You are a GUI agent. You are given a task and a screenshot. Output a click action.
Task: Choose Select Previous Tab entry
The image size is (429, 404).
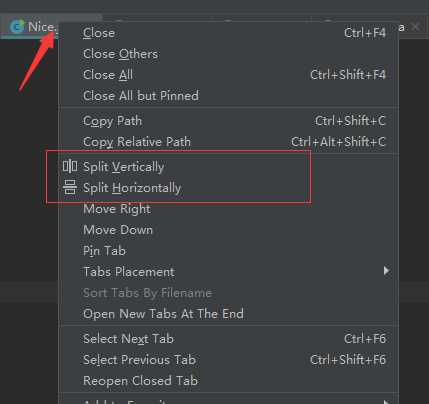click(x=229, y=360)
